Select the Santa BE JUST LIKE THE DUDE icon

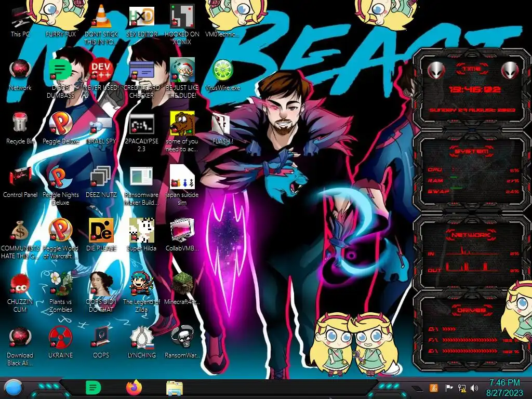(182, 71)
